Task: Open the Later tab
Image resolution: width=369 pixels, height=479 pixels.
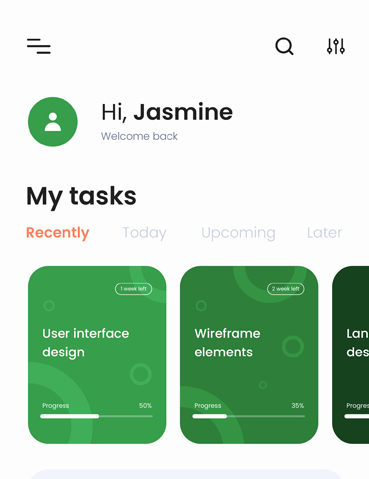Action: click(324, 233)
